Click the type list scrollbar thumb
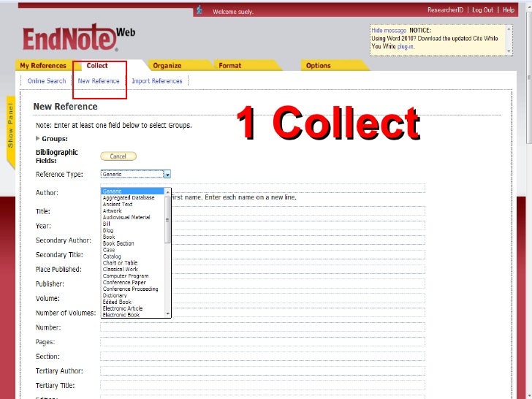532x399 pixels. click(x=167, y=219)
